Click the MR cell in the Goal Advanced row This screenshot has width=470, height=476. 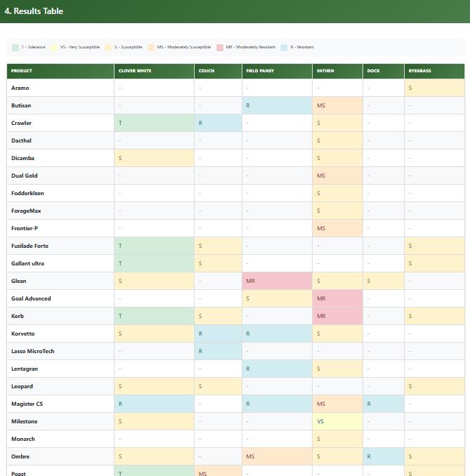[337, 298]
